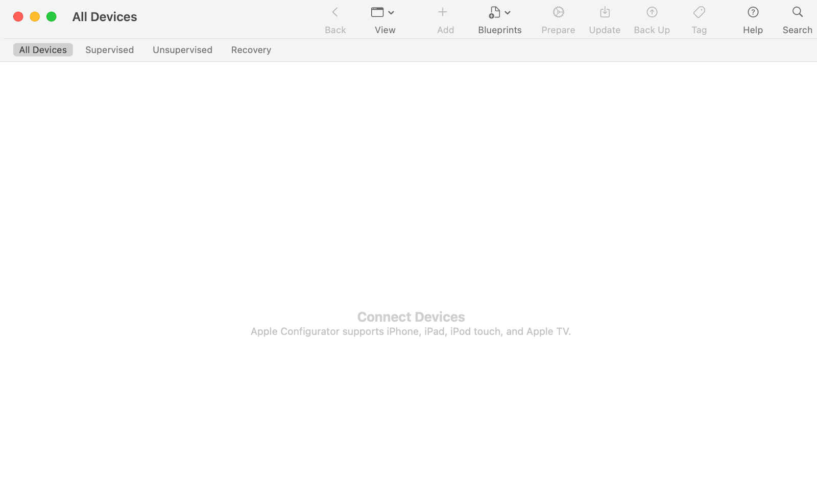Click the Tag icon

click(x=699, y=12)
